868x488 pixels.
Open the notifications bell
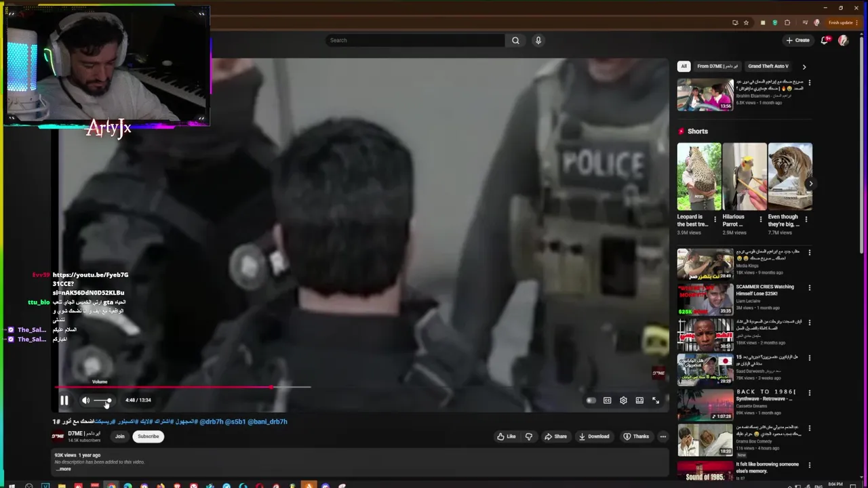tap(825, 41)
